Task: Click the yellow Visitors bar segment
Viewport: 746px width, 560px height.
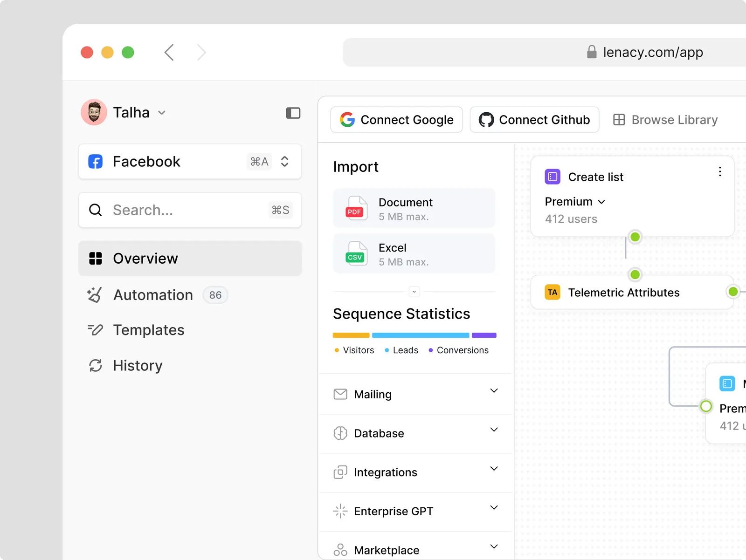Action: 351,335
